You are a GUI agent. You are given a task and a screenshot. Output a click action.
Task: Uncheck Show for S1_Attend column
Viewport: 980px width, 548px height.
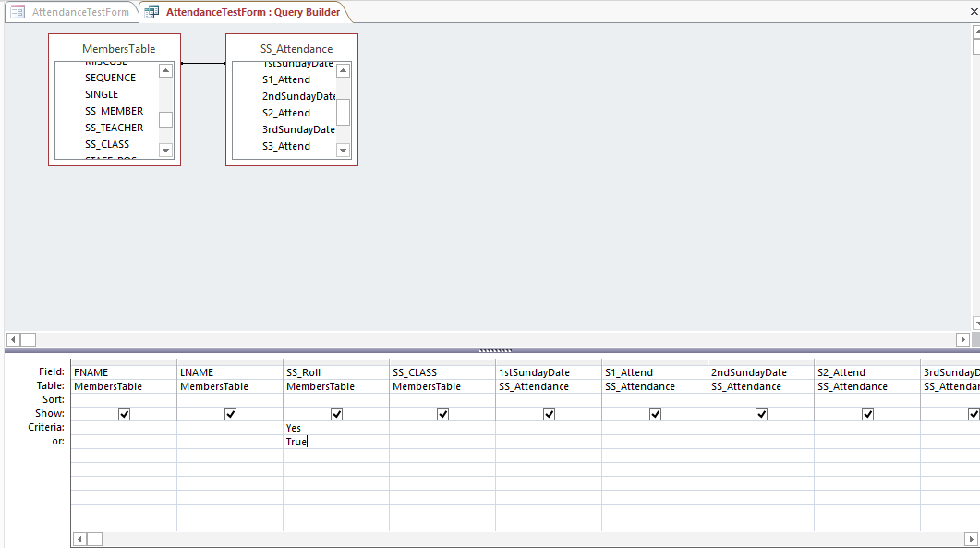(x=656, y=414)
